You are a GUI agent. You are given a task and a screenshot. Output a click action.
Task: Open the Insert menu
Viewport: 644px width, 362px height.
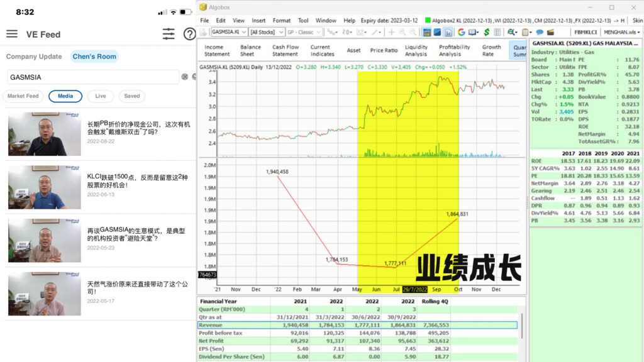258,21
